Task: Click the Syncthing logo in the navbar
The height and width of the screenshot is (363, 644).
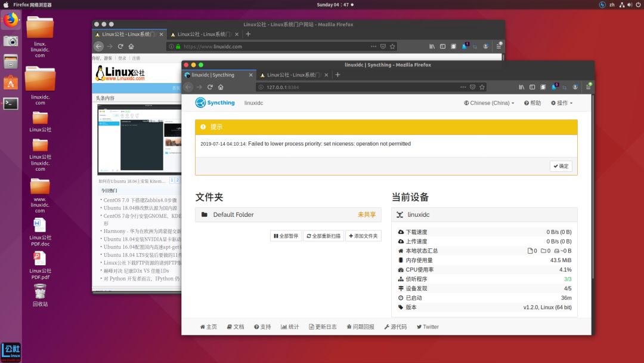Action: pyautogui.click(x=215, y=103)
